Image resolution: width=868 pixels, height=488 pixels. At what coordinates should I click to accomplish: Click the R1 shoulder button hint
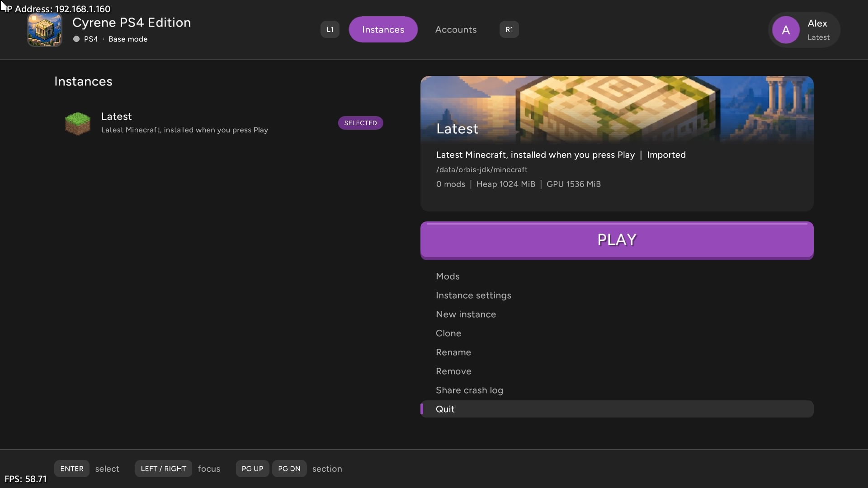click(509, 30)
